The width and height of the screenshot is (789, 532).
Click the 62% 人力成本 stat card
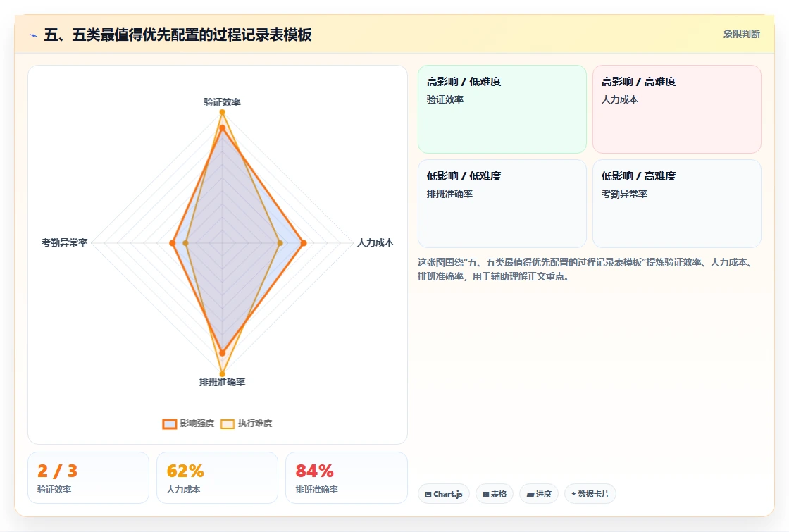[218, 478]
